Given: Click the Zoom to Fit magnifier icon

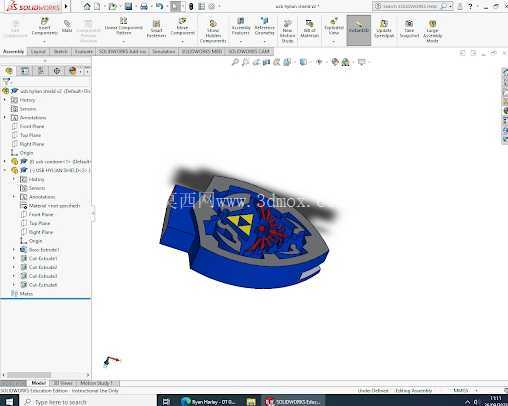Looking at the screenshot, I should pos(235,62).
